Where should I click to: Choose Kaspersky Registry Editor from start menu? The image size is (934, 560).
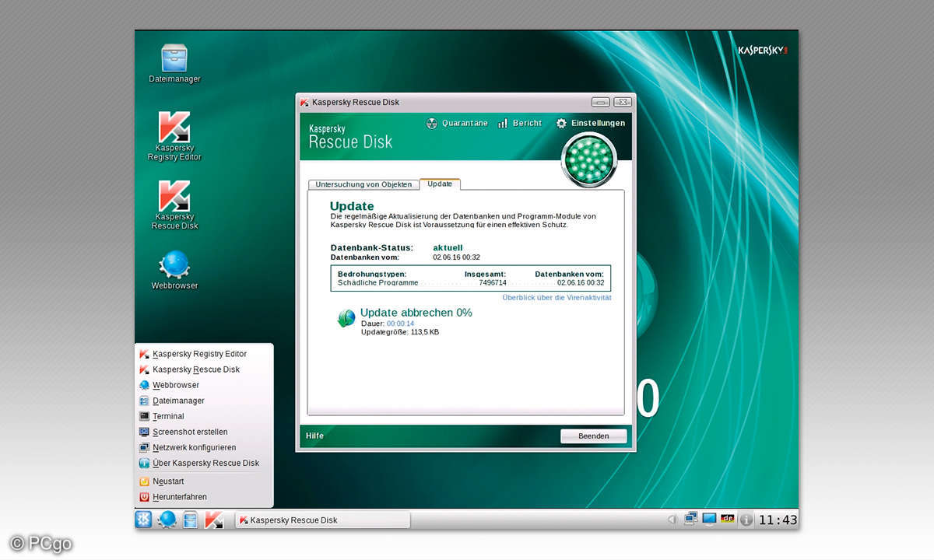(204, 354)
